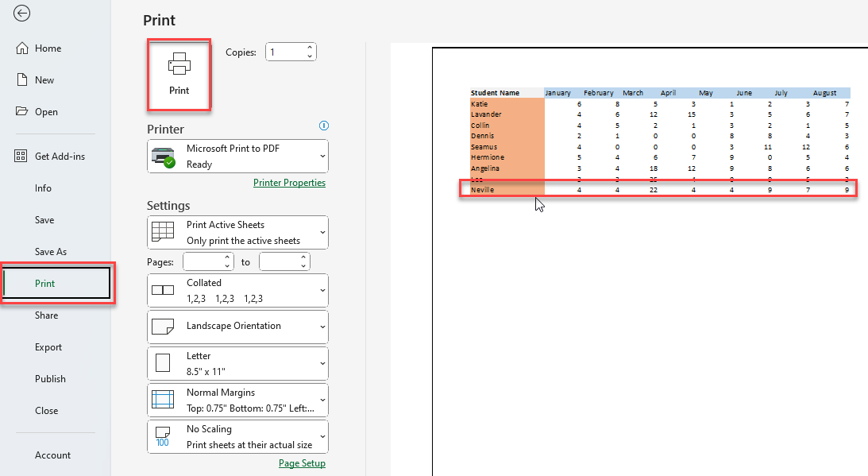This screenshot has width=868, height=476.
Task: Click Seamus in the print preview
Action: [x=484, y=147]
